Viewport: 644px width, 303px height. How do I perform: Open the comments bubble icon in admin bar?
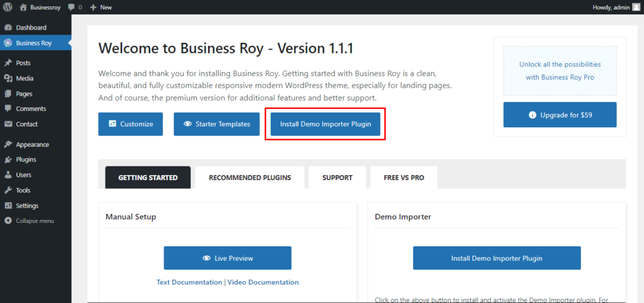coord(71,8)
